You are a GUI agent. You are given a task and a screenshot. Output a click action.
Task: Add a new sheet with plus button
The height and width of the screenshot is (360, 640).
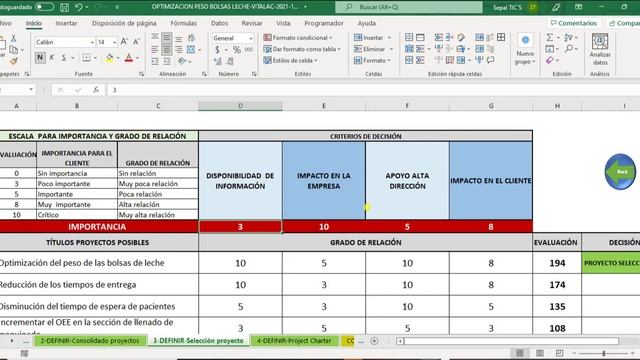pos(374,341)
